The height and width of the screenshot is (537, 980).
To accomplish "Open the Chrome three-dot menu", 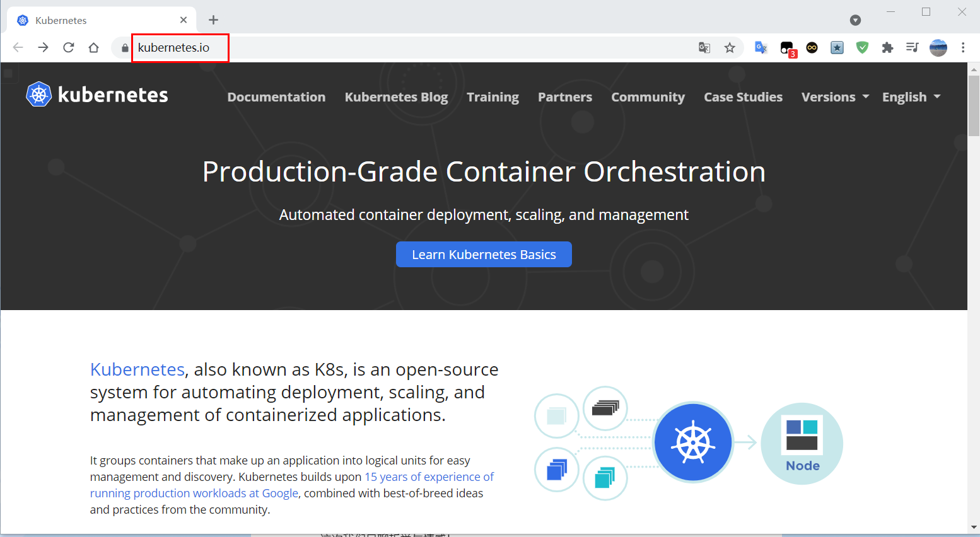I will coord(963,47).
